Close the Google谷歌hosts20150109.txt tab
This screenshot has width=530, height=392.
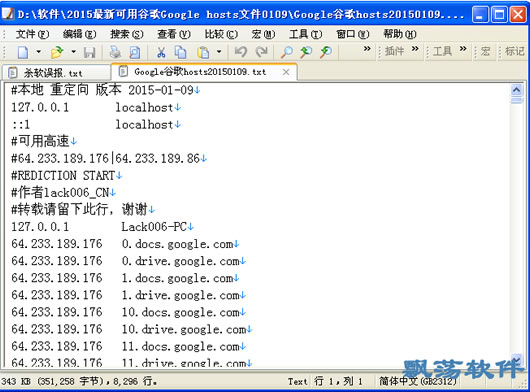(286, 72)
